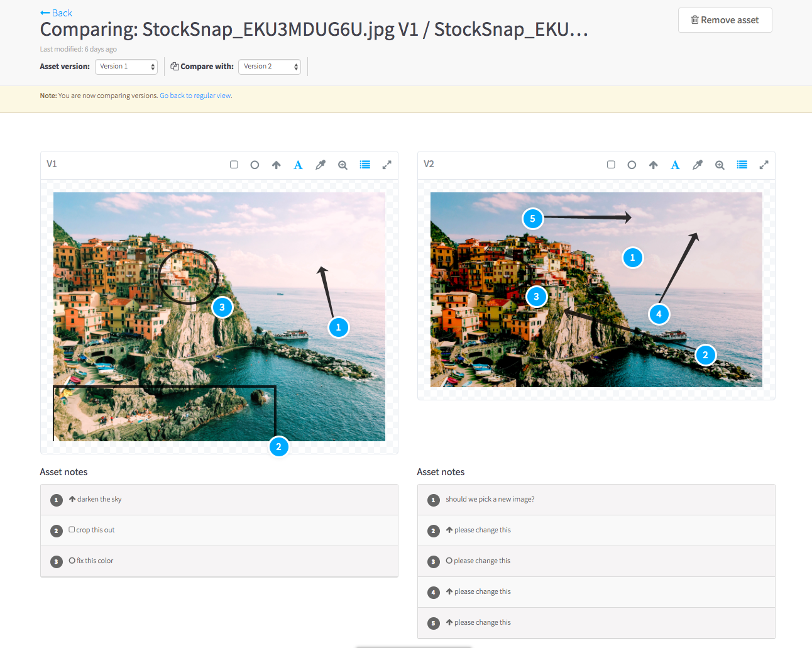Expand V1 panel to fullscreen

(x=387, y=165)
